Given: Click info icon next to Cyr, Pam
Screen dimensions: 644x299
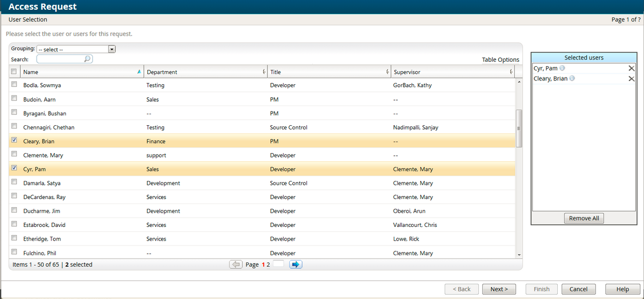Looking at the screenshot, I should click(563, 68).
